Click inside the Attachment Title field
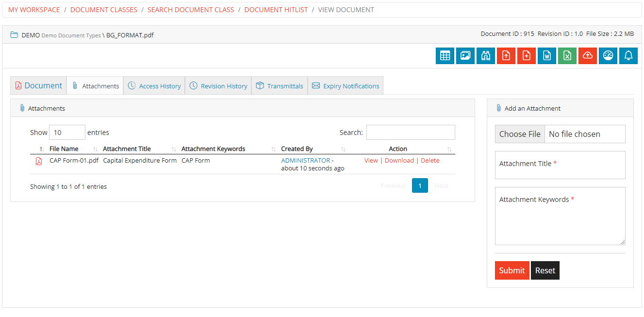The height and width of the screenshot is (317, 644). [560, 165]
